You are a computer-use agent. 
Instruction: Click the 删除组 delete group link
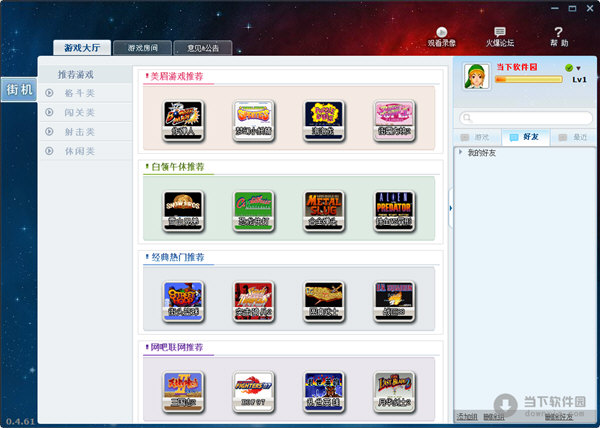[x=493, y=417]
